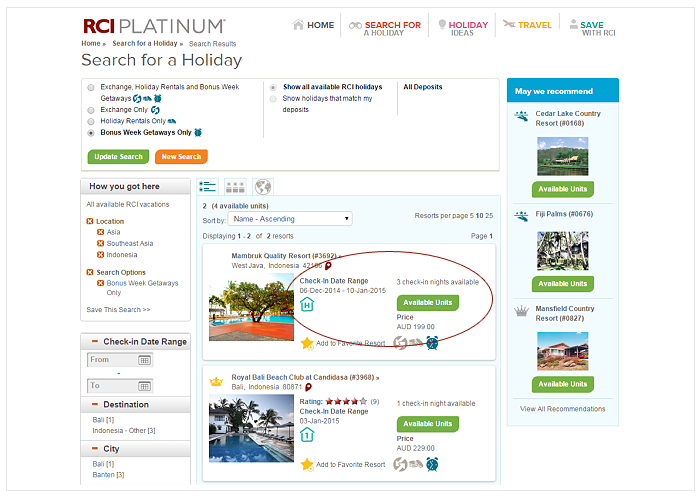Open the Mambruk Quality Resort pool photo
Screen dimensions: 700x500
click(x=251, y=308)
